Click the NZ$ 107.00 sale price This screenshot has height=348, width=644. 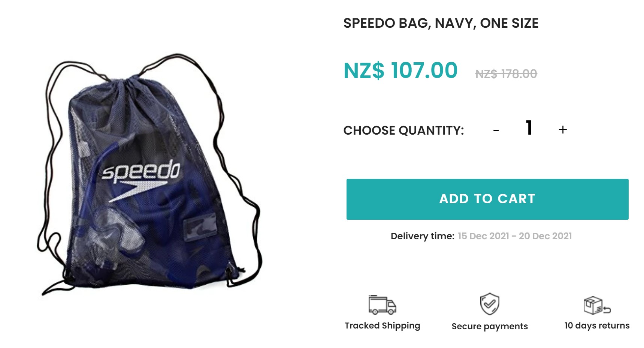400,70
